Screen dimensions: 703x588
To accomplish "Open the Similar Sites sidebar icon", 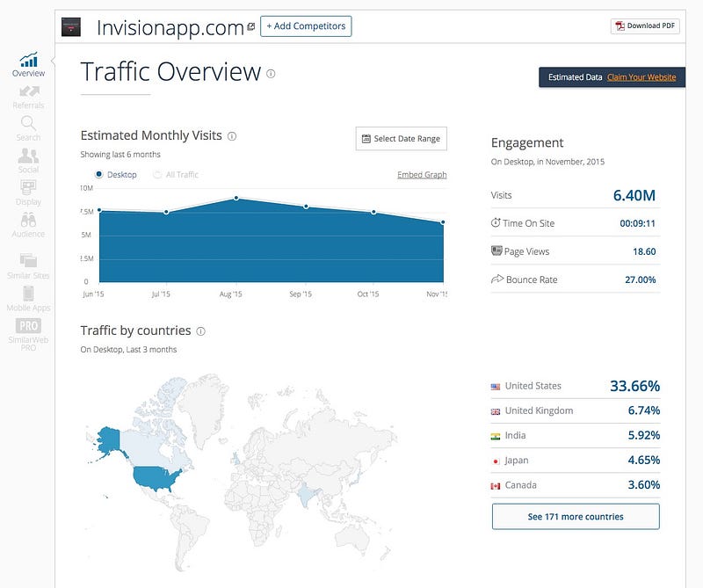I will pos(28,260).
